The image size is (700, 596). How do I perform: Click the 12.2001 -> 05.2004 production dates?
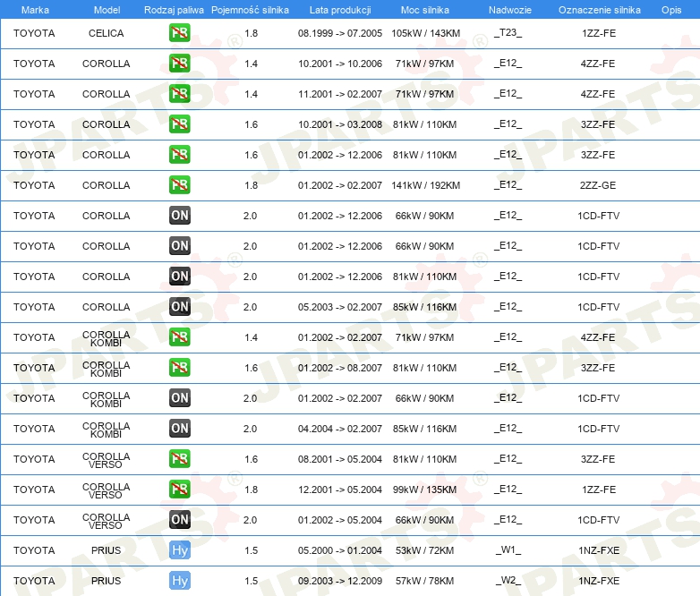(x=340, y=490)
